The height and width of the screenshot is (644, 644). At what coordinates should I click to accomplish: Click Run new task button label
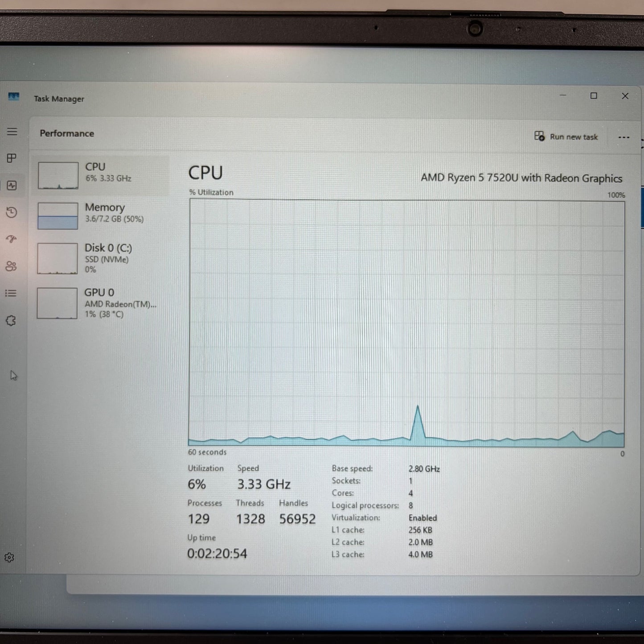[574, 137]
